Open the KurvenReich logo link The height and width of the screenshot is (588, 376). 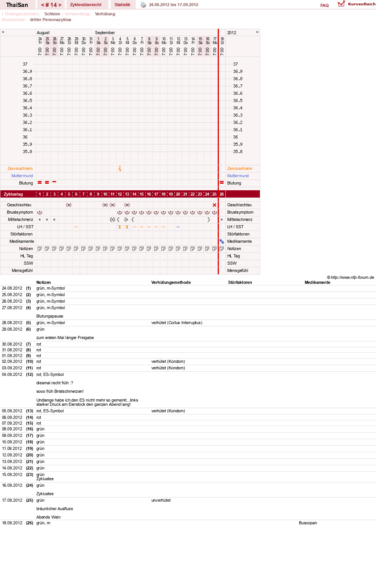pyautogui.click(x=356, y=4)
